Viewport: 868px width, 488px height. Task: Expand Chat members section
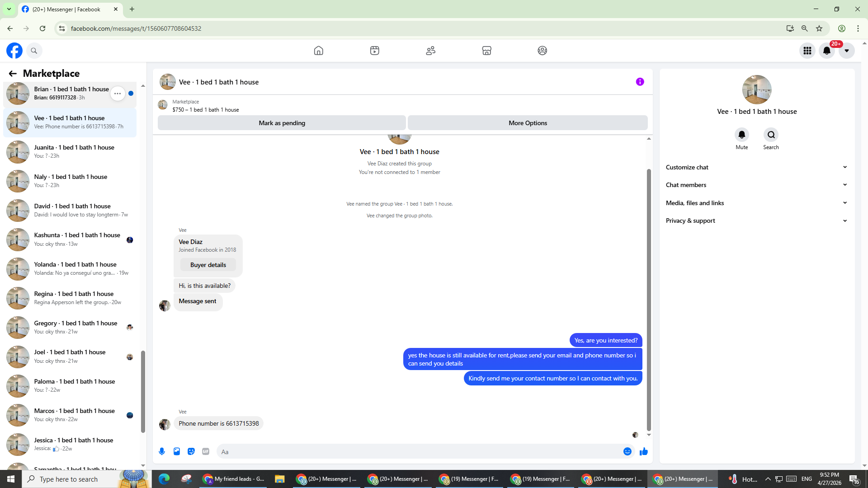click(756, 185)
